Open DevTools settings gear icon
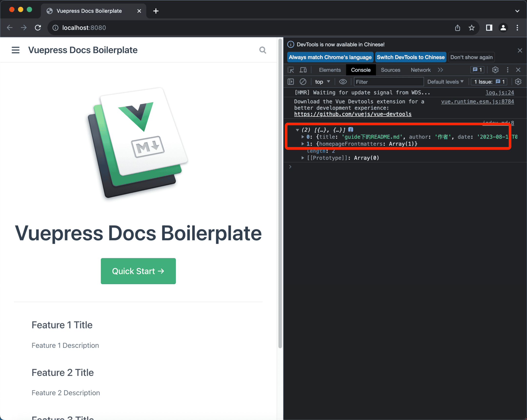The image size is (527, 420). tap(495, 70)
